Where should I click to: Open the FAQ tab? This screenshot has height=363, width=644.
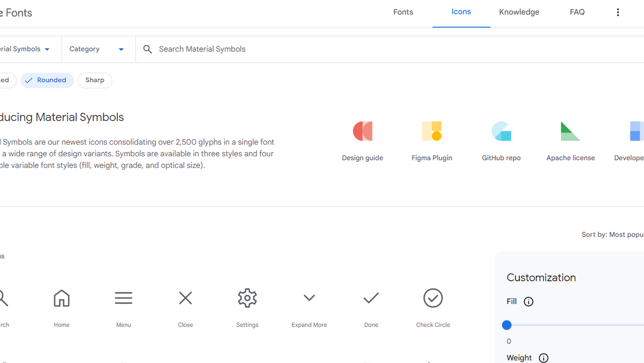(577, 12)
